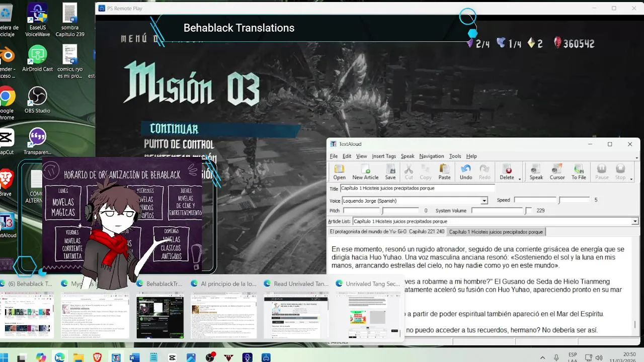
Task: Click the Pause playback icon in TextAloud
Action: (602, 171)
